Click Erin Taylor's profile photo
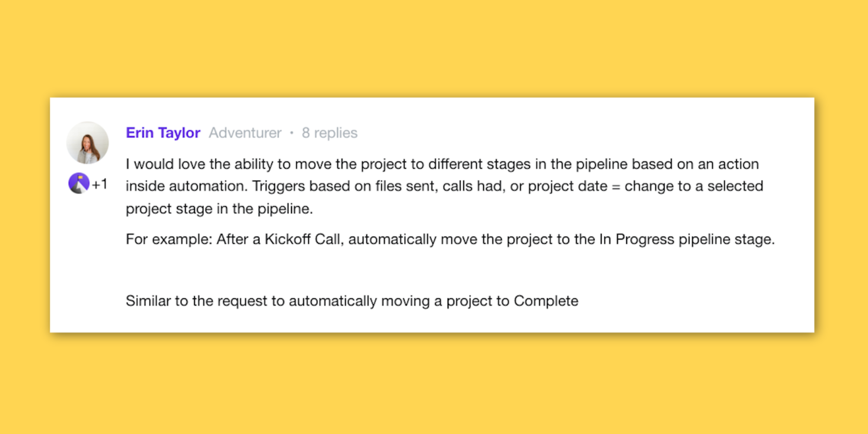Screen dimensions: 868x434 click(87, 143)
